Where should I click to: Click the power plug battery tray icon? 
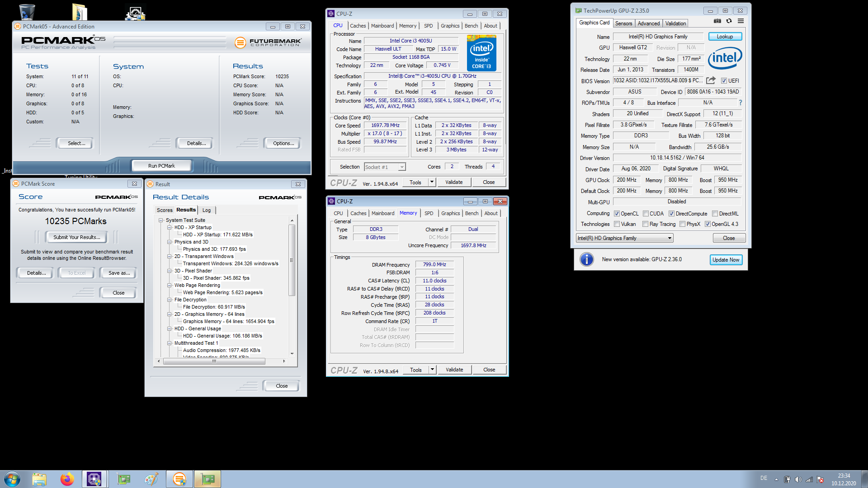(787, 479)
